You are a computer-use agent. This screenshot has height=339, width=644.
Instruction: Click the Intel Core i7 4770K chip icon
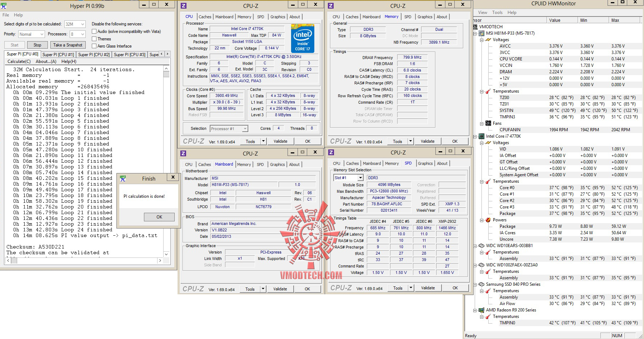[482, 136]
